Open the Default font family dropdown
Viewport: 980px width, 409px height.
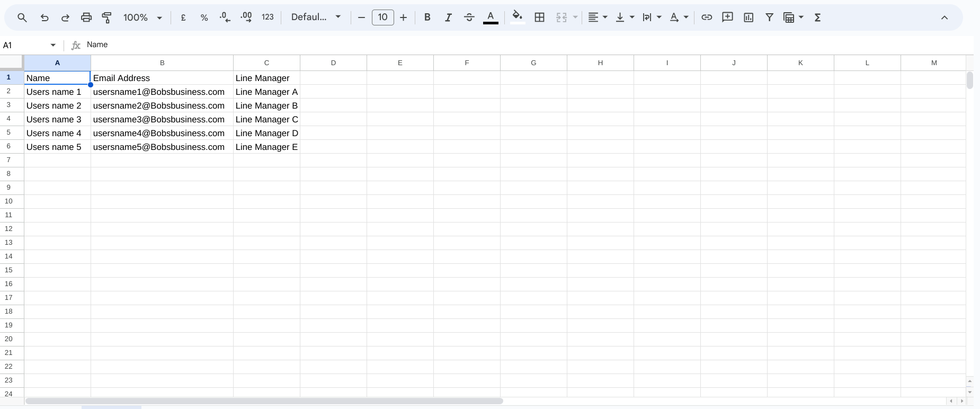pos(316,17)
